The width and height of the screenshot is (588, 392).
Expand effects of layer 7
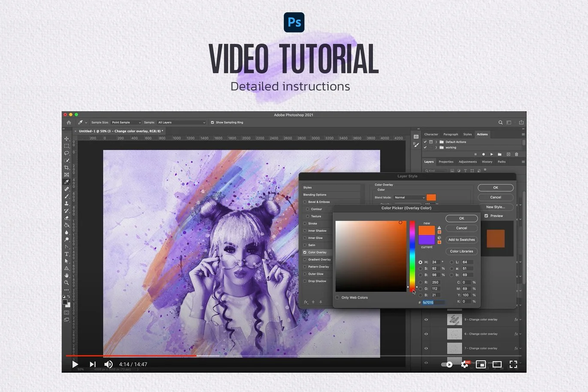[x=521, y=348]
